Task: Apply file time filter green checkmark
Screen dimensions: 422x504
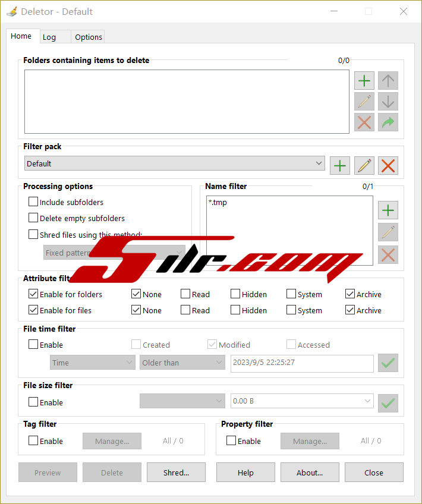Action: pyautogui.click(x=388, y=363)
